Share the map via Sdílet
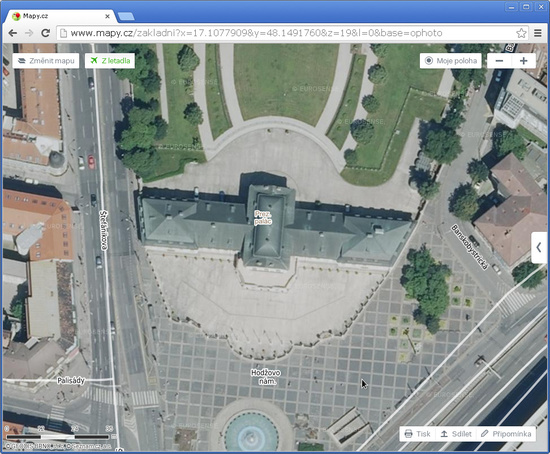This screenshot has width=550, height=454. (x=456, y=434)
